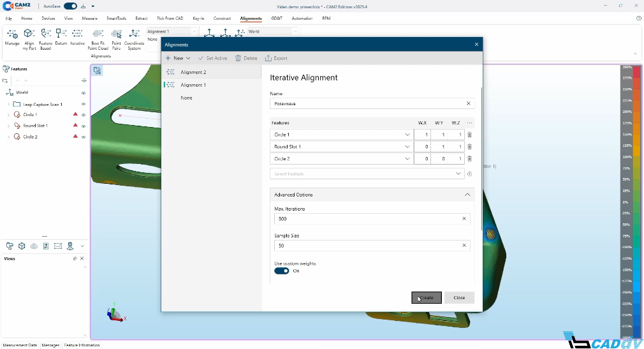This screenshot has width=644, height=349.
Task: Add the selected feature with plus icon
Action: (469, 174)
